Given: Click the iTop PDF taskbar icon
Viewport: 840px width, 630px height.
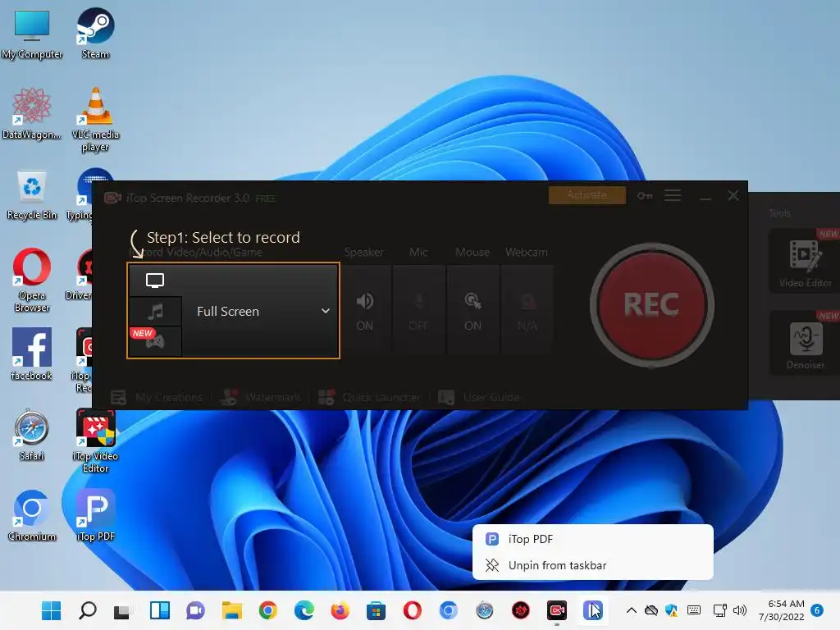Looking at the screenshot, I should pyautogui.click(x=592, y=610).
